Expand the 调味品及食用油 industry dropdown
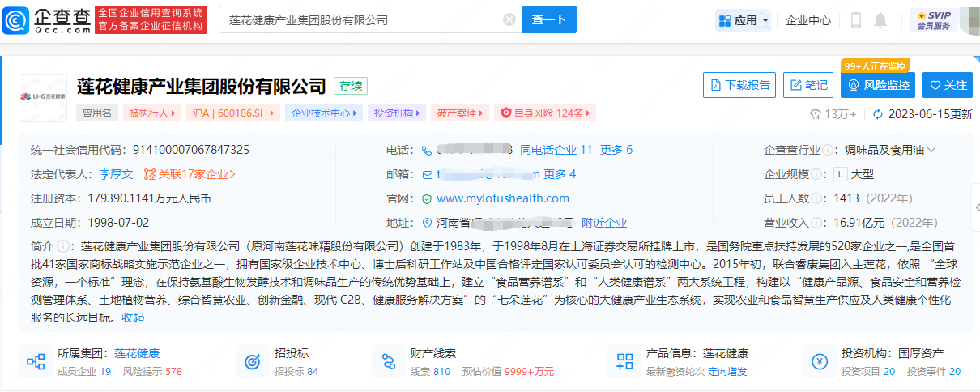This screenshot has height=392, width=980. coord(891,150)
